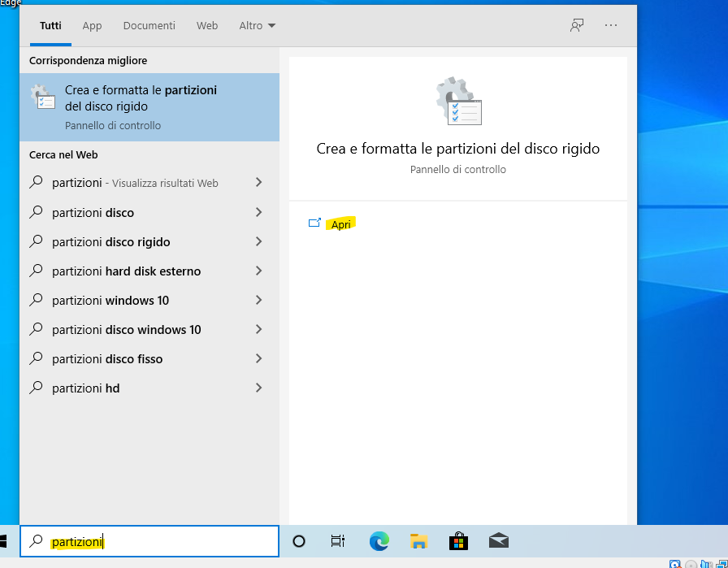Open Microsoft Store taskbar icon
Image resolution: width=728 pixels, height=568 pixels.
(458, 541)
